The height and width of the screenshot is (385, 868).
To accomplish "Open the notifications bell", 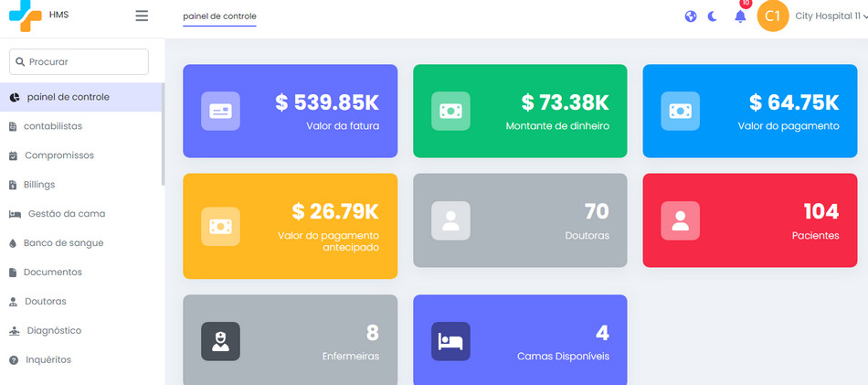I will pos(740,16).
